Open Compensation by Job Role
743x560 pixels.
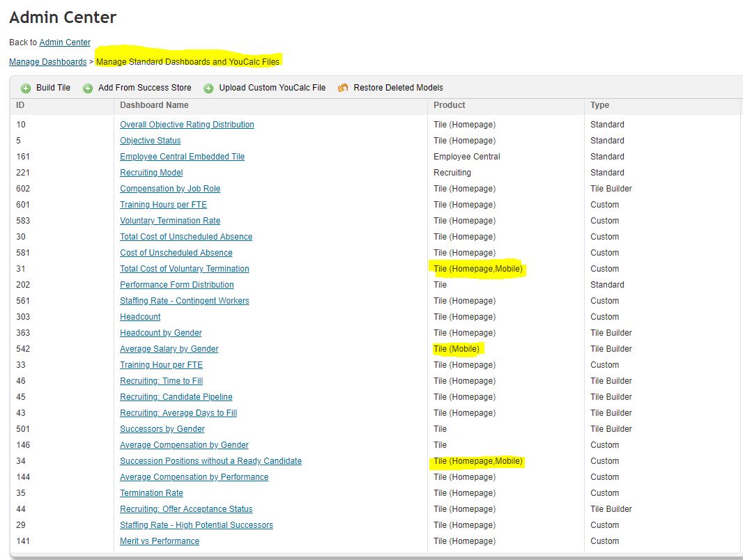pyautogui.click(x=170, y=189)
